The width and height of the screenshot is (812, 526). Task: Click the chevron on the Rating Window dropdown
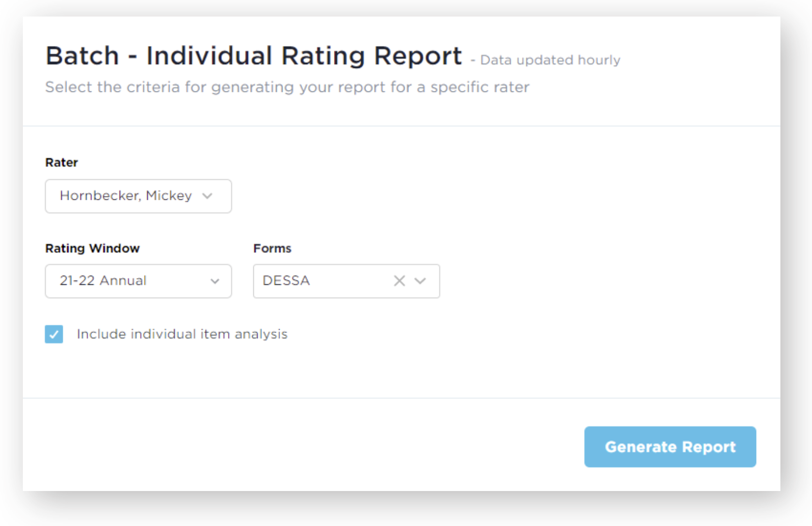[216, 281]
